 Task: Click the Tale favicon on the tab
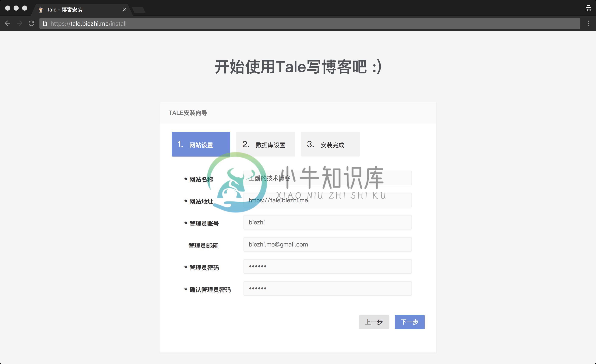pyautogui.click(x=41, y=10)
